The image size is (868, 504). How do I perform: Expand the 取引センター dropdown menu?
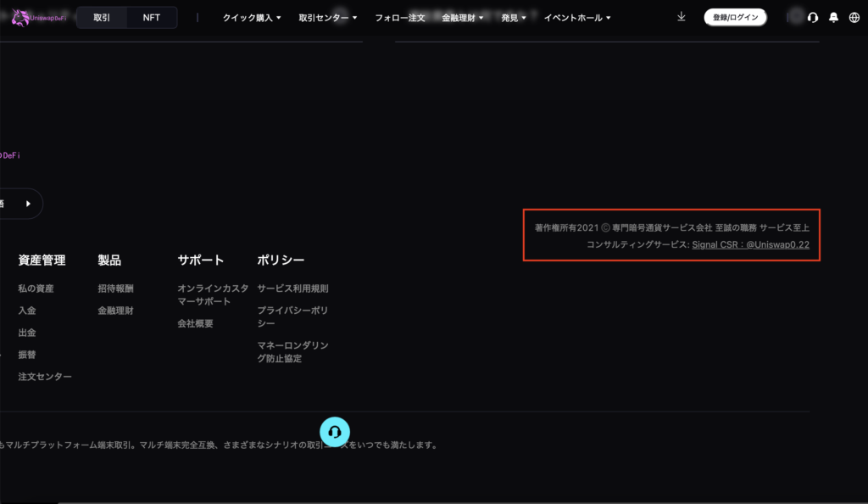[x=328, y=18]
